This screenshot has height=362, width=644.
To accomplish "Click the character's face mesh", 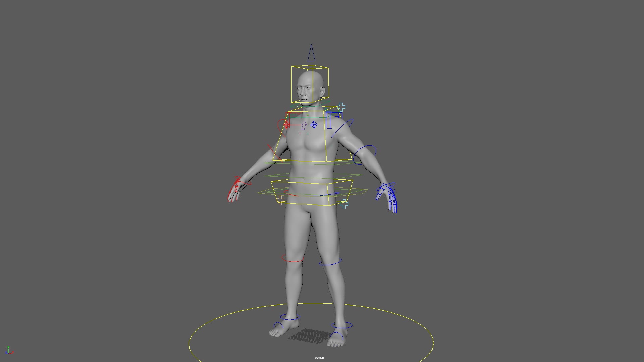I will coord(305,90).
